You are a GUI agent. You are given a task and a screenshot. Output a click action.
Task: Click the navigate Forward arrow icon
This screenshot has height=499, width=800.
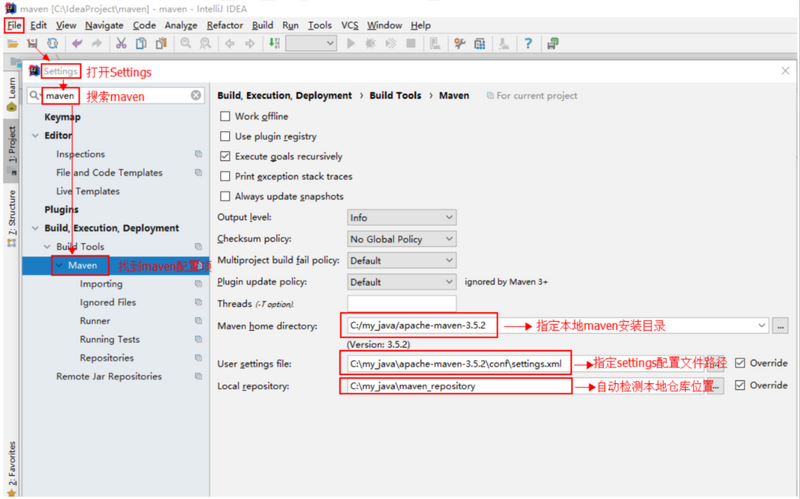tap(250, 44)
